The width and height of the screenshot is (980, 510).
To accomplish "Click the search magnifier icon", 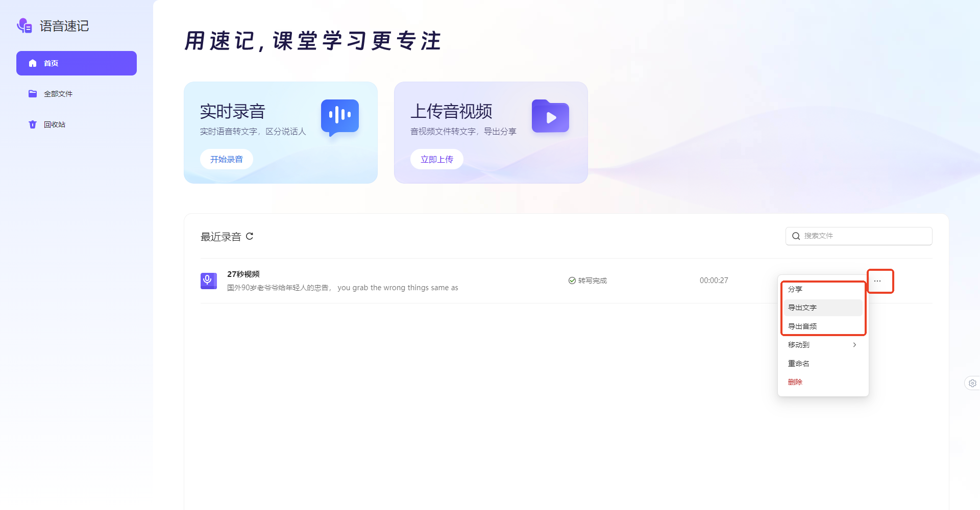I will coord(796,236).
